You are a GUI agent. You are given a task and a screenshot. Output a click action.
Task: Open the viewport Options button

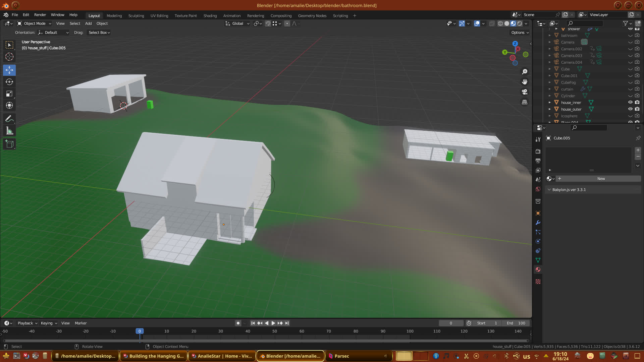pyautogui.click(x=520, y=33)
